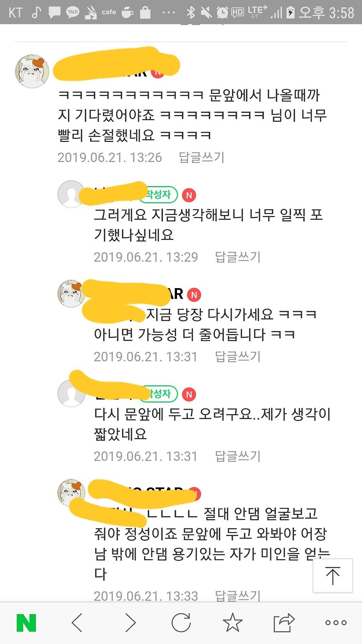Tap the 작성자 tag on the 다시 문앞에 reply

click(160, 394)
